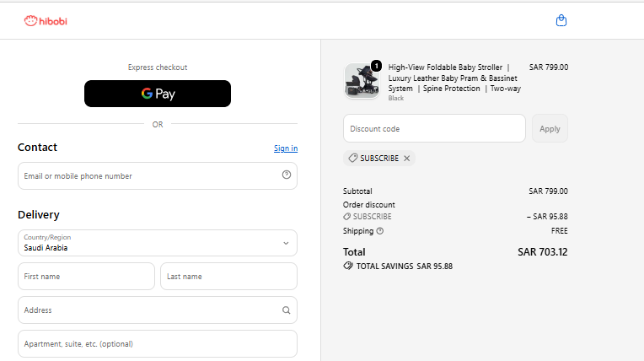Open the hibobi logo homepage link
Viewport: 644px width, 361px height.
(46, 21)
